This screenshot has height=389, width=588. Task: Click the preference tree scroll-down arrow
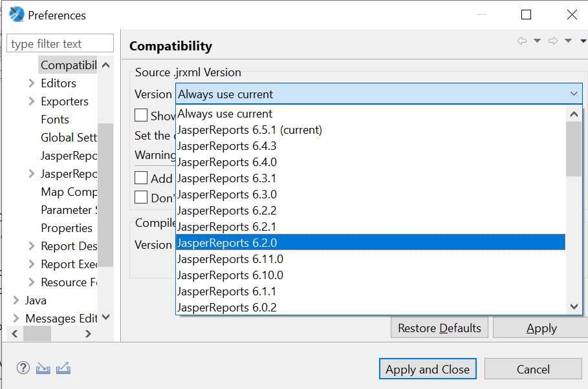click(105, 317)
